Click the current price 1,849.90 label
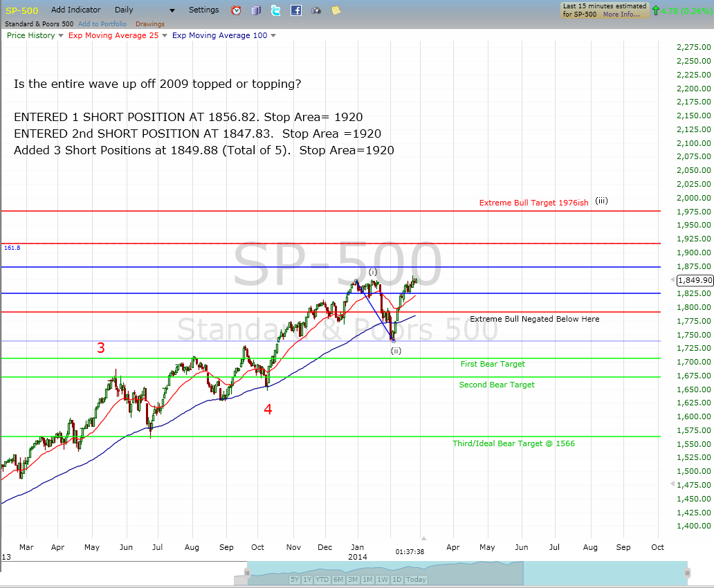Viewport: 714px width, 588px height. [695, 280]
